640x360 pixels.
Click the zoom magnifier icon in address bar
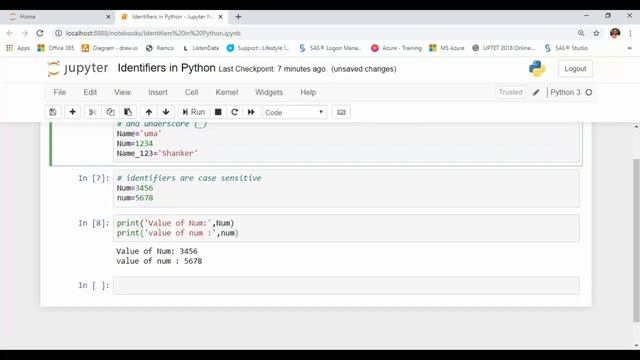(x=581, y=33)
